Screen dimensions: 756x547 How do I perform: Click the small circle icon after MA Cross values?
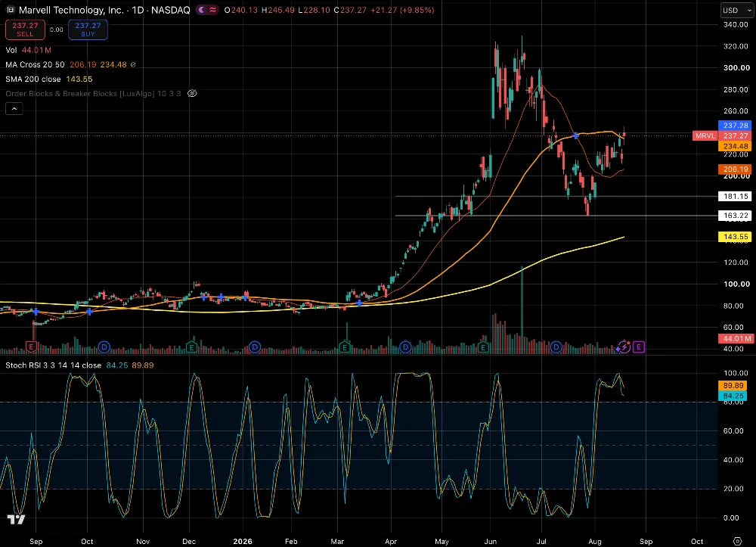133,64
